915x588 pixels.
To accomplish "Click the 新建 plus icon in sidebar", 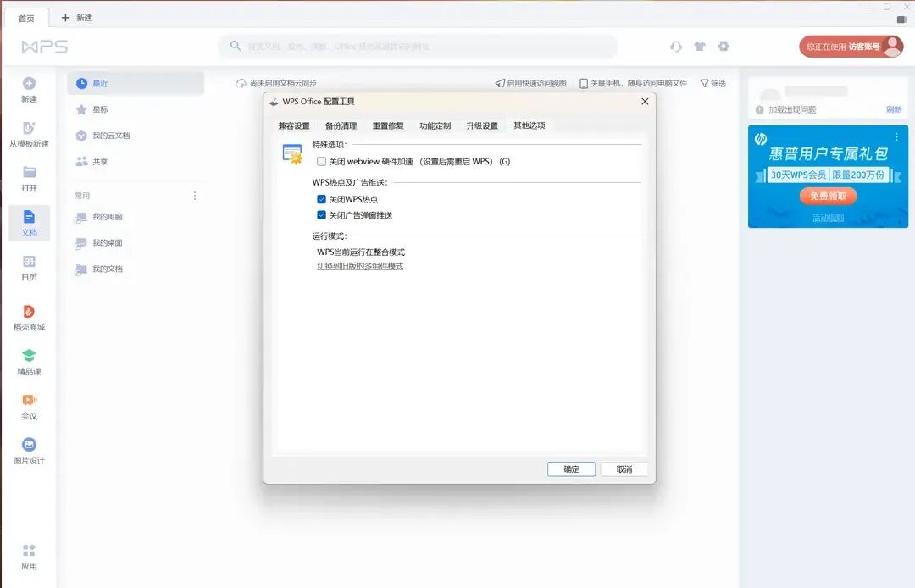I will 29,83.
